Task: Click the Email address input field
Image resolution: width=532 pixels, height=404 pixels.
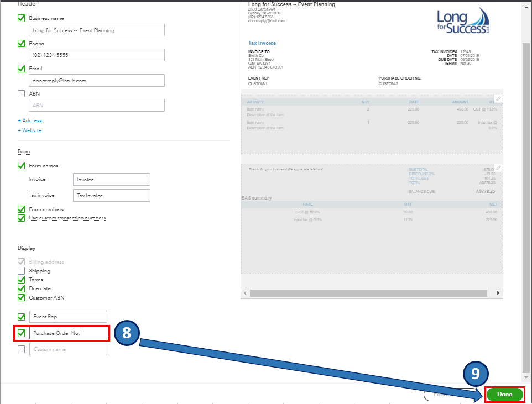Action: click(97, 80)
